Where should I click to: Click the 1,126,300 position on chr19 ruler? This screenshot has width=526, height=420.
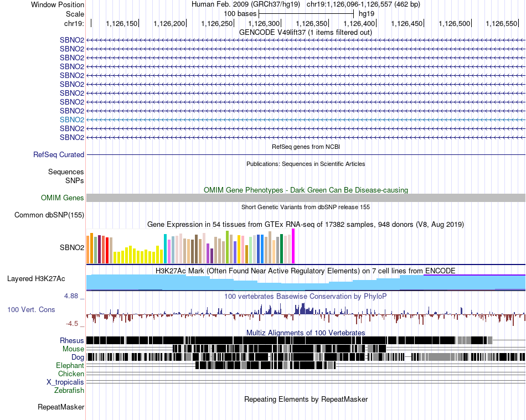[265, 24]
